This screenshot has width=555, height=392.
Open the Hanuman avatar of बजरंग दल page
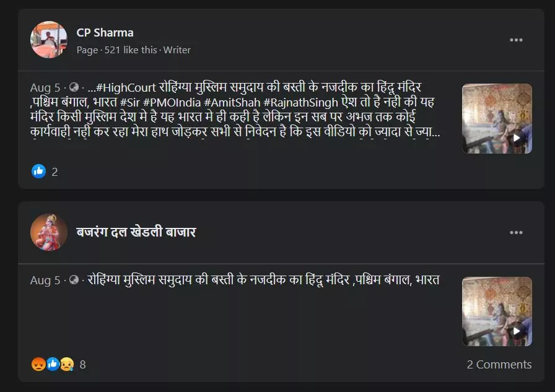pyautogui.click(x=49, y=232)
